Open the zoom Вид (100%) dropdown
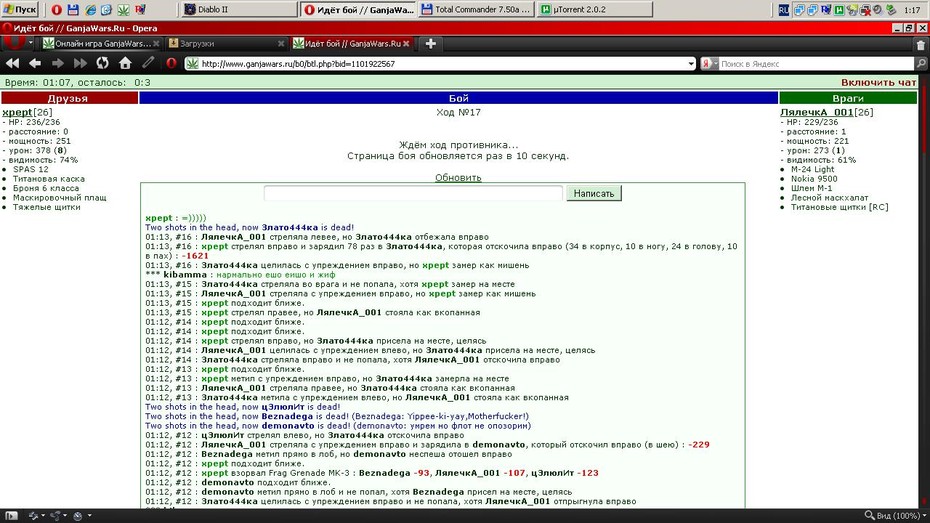This screenshot has width=930, height=523. click(895, 516)
